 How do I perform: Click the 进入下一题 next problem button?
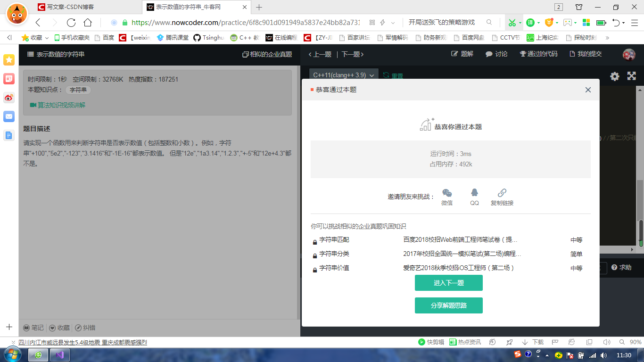click(x=448, y=283)
